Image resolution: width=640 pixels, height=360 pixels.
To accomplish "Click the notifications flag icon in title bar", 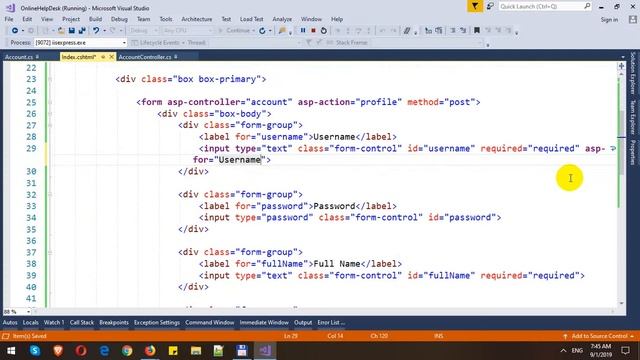I will [475, 6].
